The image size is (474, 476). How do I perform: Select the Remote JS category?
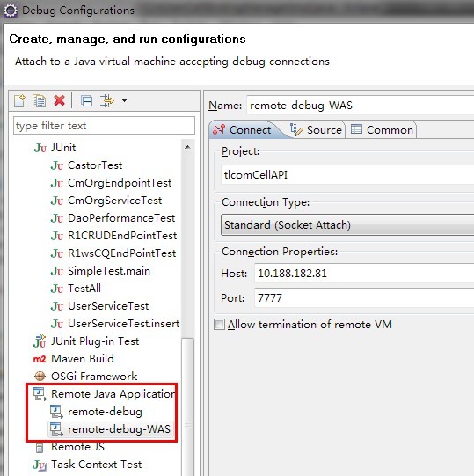point(77,447)
